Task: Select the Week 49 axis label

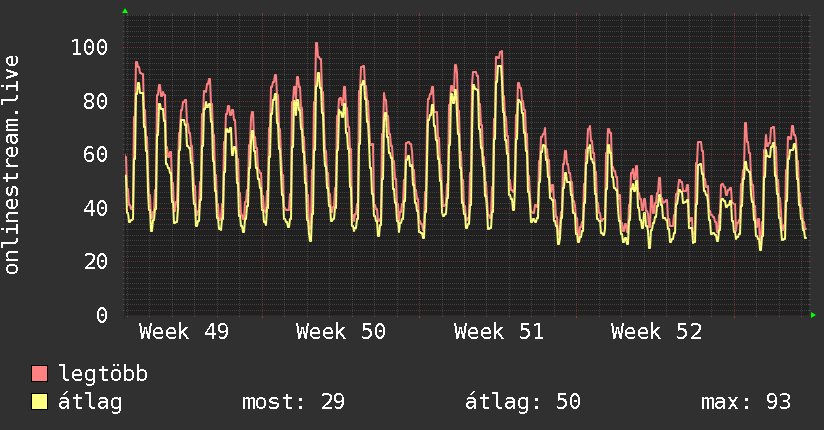Action: (x=183, y=332)
